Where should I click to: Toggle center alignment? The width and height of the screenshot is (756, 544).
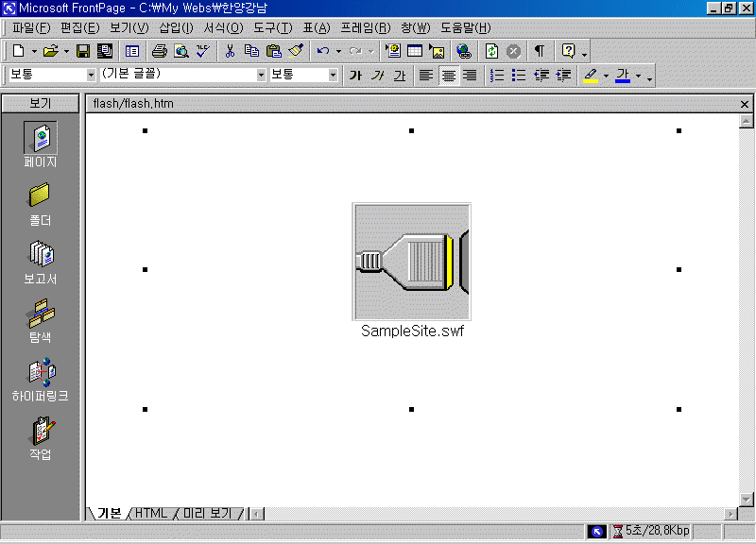[x=448, y=76]
